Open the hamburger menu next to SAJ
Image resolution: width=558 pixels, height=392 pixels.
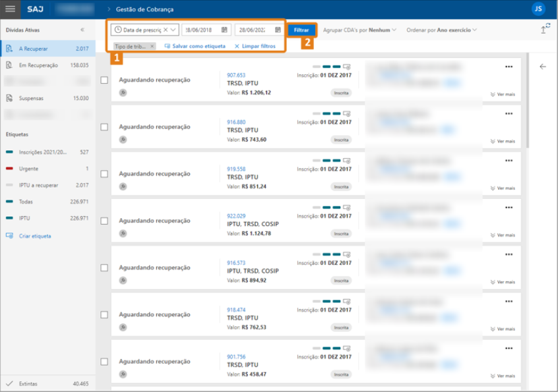point(10,9)
